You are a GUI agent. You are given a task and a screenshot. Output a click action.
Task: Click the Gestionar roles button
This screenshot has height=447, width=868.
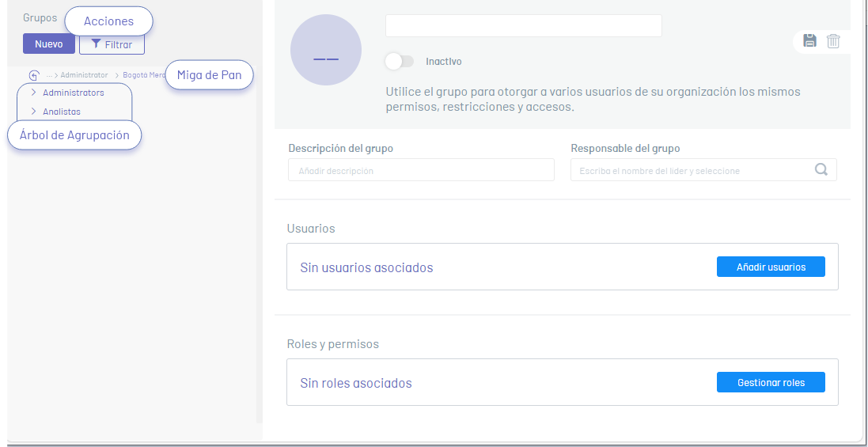tap(771, 382)
